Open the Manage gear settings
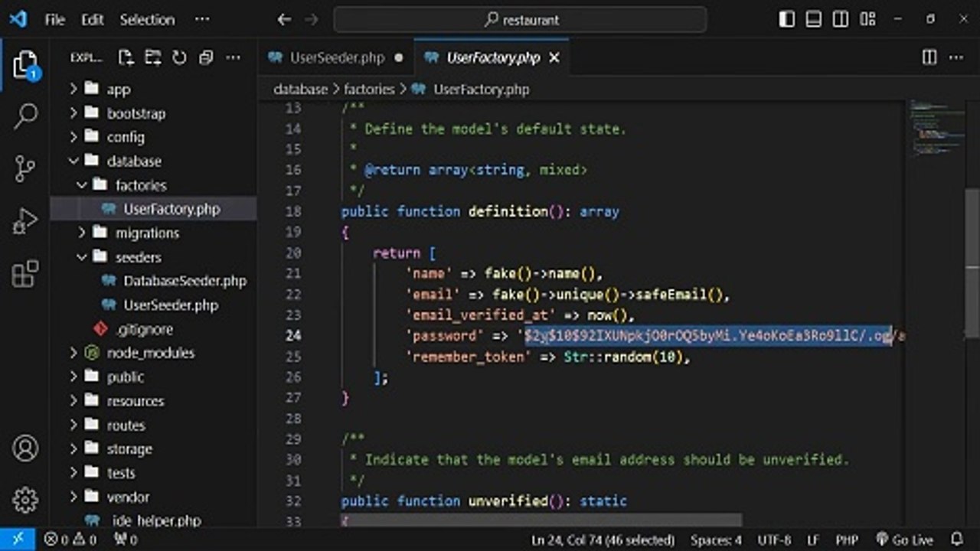Viewport: 980px width, 551px height. pos(24,500)
